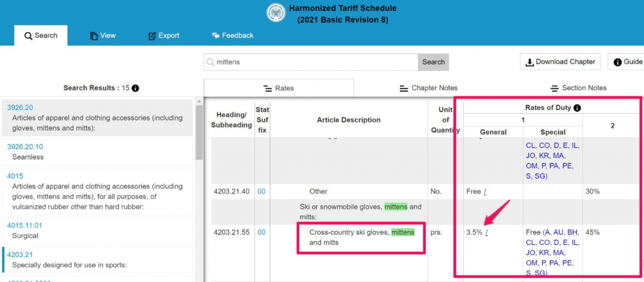The width and height of the screenshot is (644, 282).
Task: Click the info icon beside Search Results
Action: click(136, 88)
